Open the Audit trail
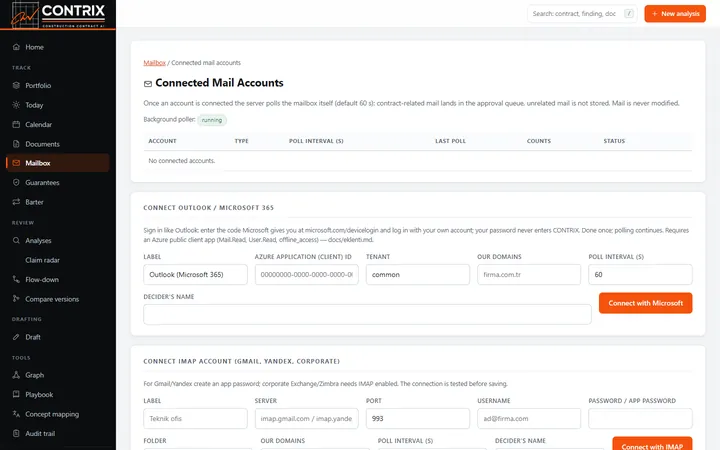The width and height of the screenshot is (720, 450). (x=58, y=433)
